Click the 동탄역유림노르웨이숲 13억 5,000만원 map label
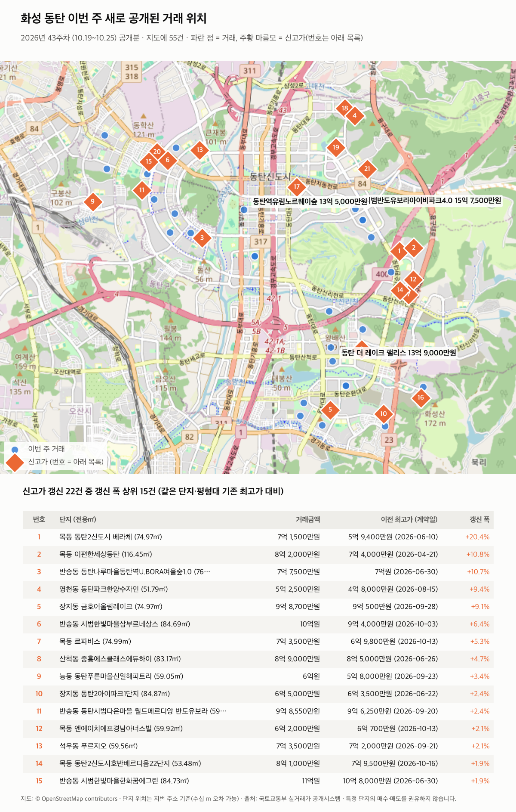Screen dimensions: 516x812 [x=310, y=201]
